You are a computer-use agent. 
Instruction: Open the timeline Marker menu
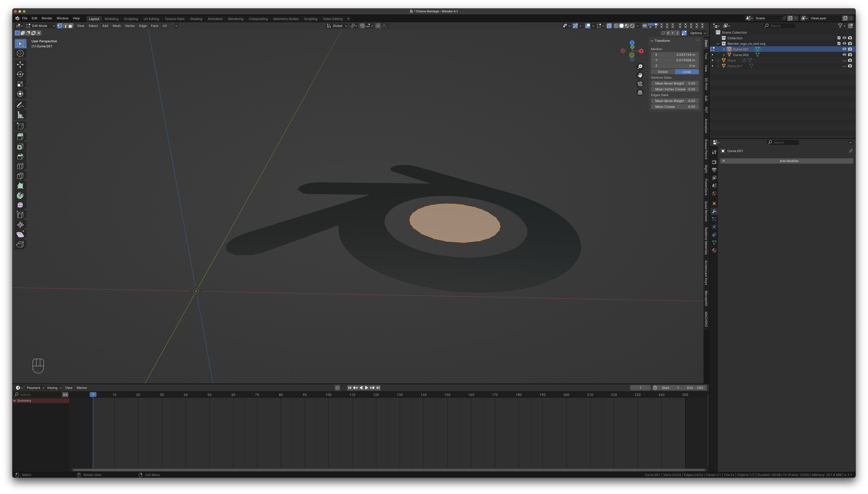(x=82, y=388)
